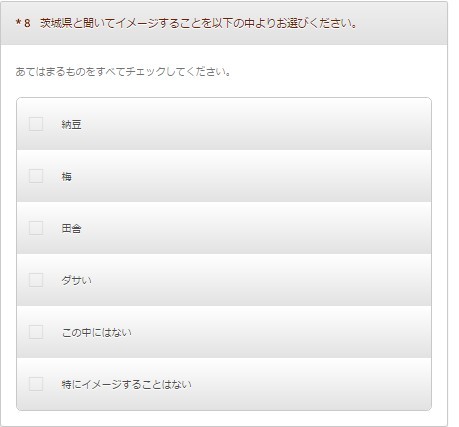The height and width of the screenshot is (427, 459).
Task: Toggle the ダサい checkbox
Action: (x=36, y=280)
